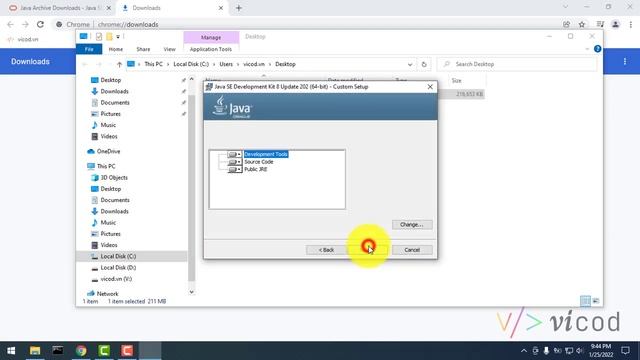Open the Share ribbon tab
Screen dimensions: 640x360
pos(143,49)
